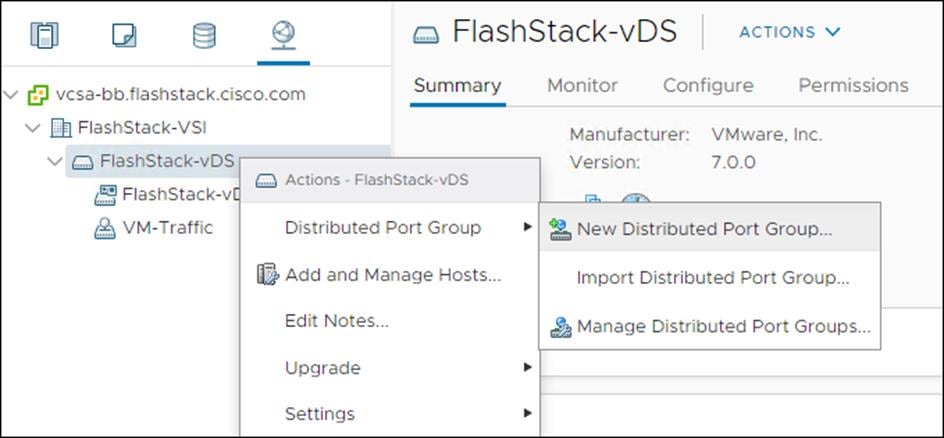
Task: Collapse the FlashStack-vDS switch node
Action: (x=55, y=161)
